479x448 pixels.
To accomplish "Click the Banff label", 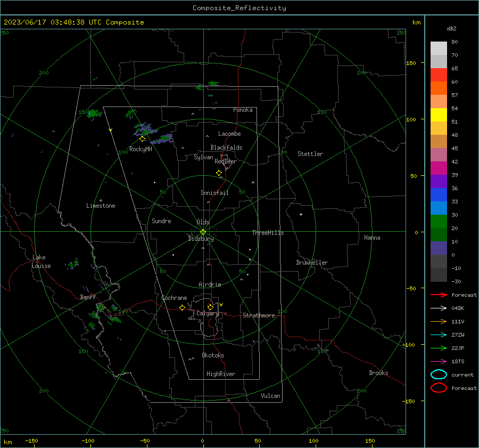I will [x=88, y=297].
